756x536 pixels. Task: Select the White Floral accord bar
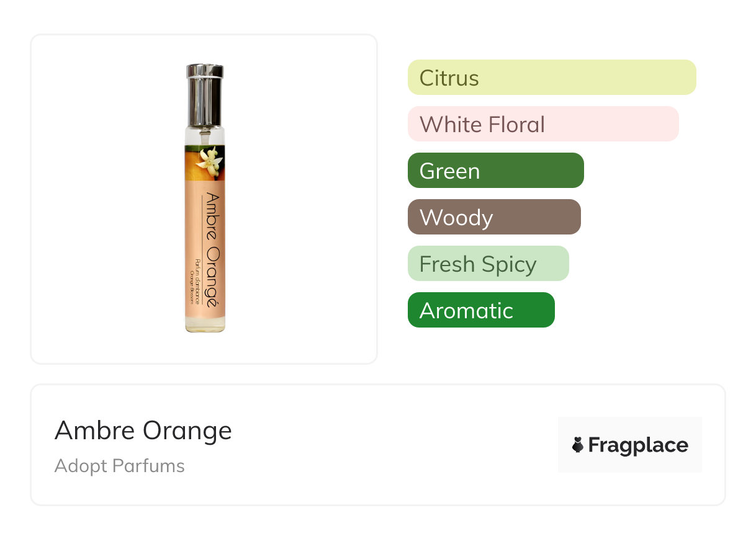coord(543,124)
